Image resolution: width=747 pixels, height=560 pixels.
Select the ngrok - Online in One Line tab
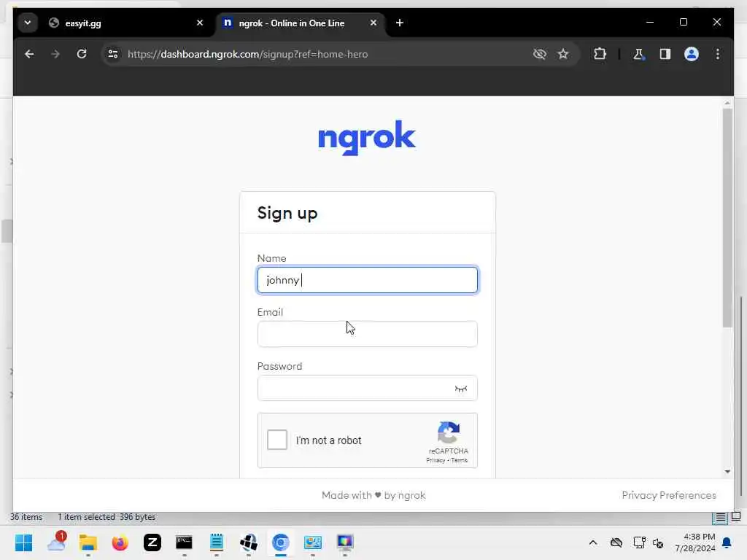[x=301, y=23]
